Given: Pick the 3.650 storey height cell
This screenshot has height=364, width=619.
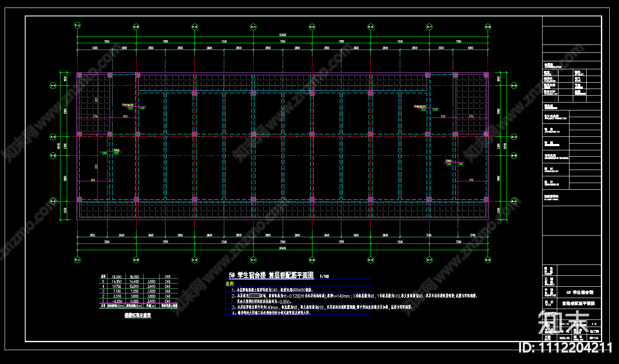Looking at the screenshot, I should pos(151,282).
